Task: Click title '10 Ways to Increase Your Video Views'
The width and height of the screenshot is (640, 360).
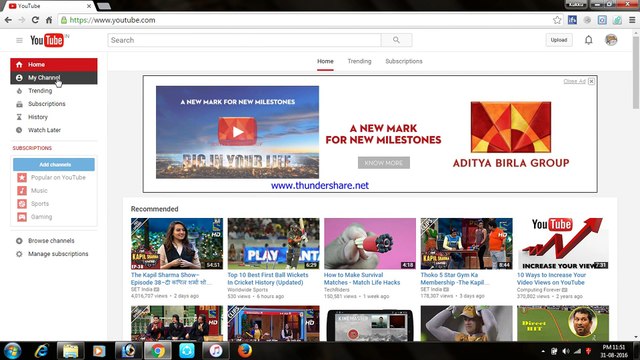Action: [551, 279]
